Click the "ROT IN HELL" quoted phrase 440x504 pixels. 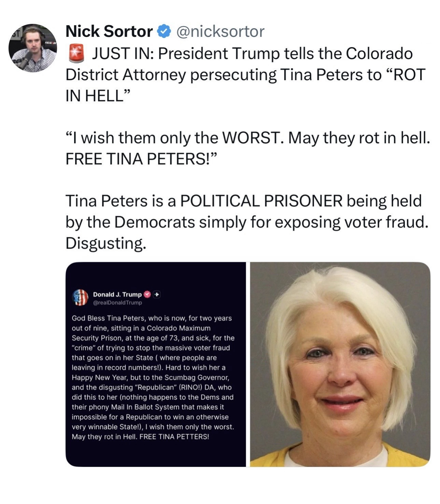click(245, 85)
